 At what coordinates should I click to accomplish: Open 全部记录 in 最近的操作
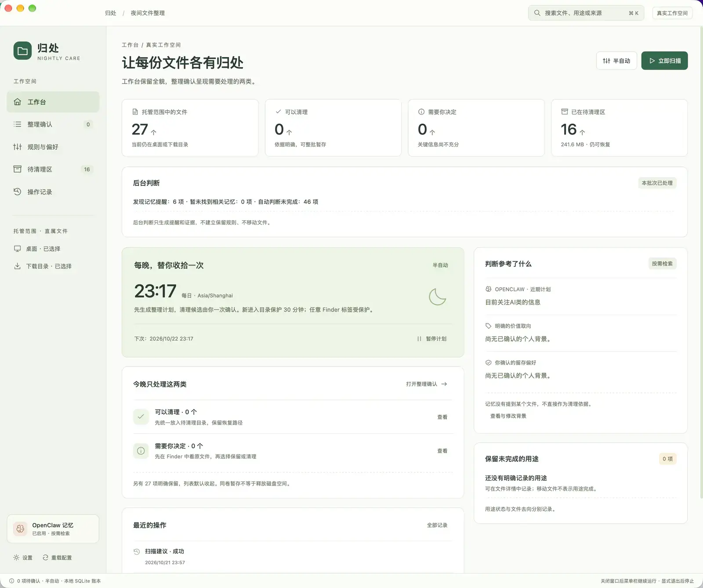(x=437, y=525)
